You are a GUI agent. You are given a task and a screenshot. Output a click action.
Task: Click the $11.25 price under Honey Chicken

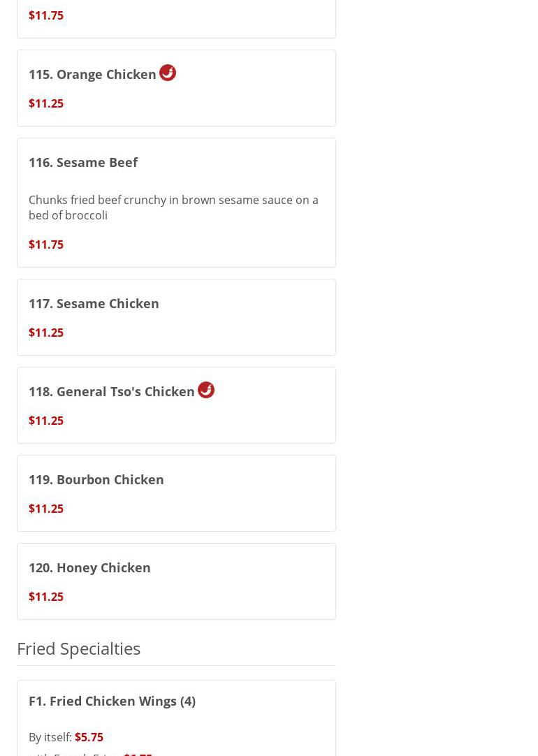coord(46,597)
